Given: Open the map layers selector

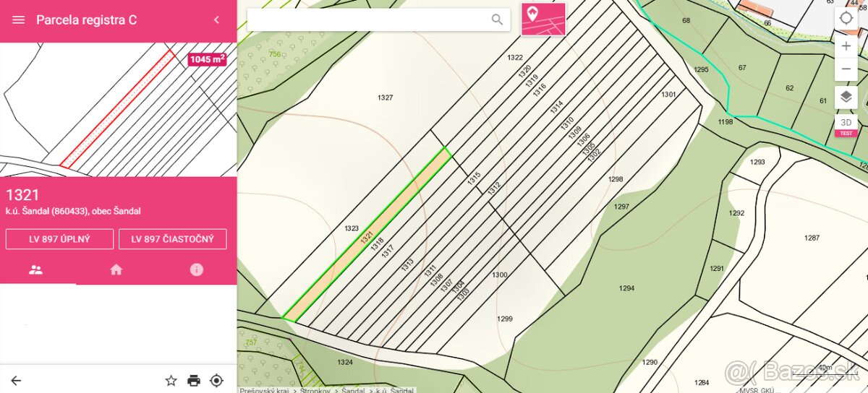Looking at the screenshot, I should click(x=846, y=98).
